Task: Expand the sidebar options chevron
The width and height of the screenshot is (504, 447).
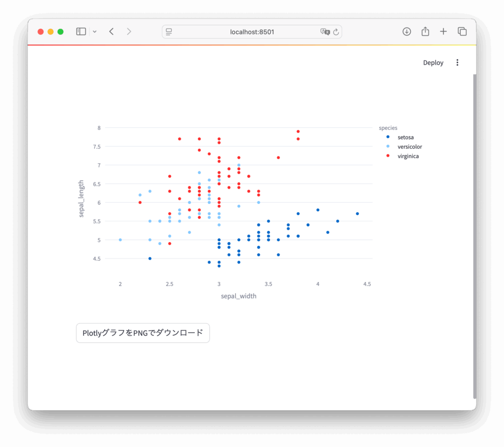Action: (94, 32)
